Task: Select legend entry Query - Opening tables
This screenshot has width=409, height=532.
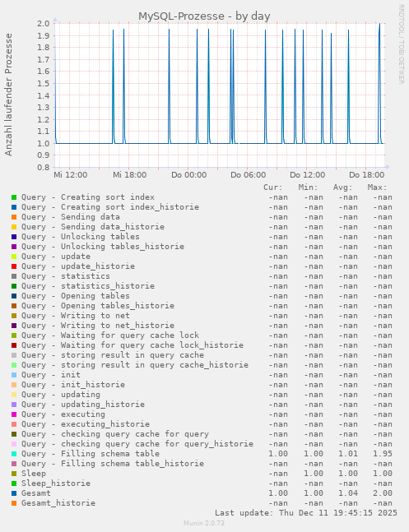Action: coord(76,296)
